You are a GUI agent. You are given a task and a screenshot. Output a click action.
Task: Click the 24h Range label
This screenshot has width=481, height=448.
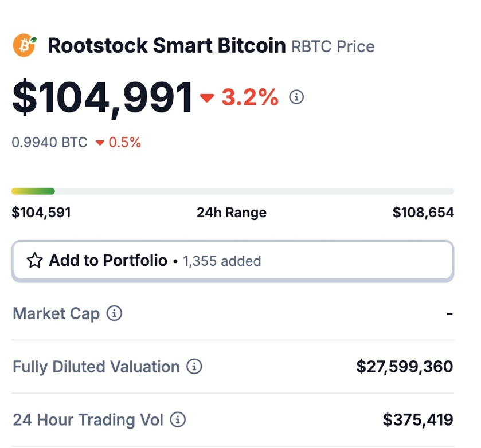click(x=232, y=213)
